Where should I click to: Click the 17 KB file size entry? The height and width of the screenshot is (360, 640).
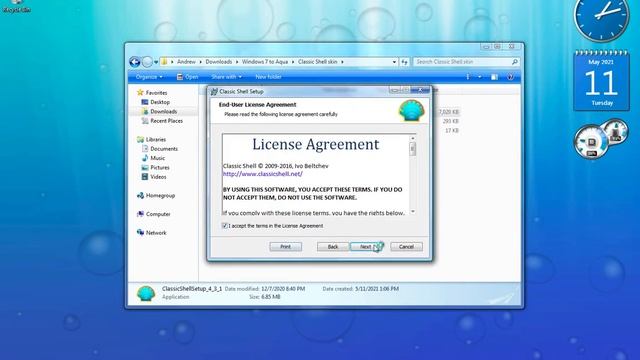[x=452, y=131]
